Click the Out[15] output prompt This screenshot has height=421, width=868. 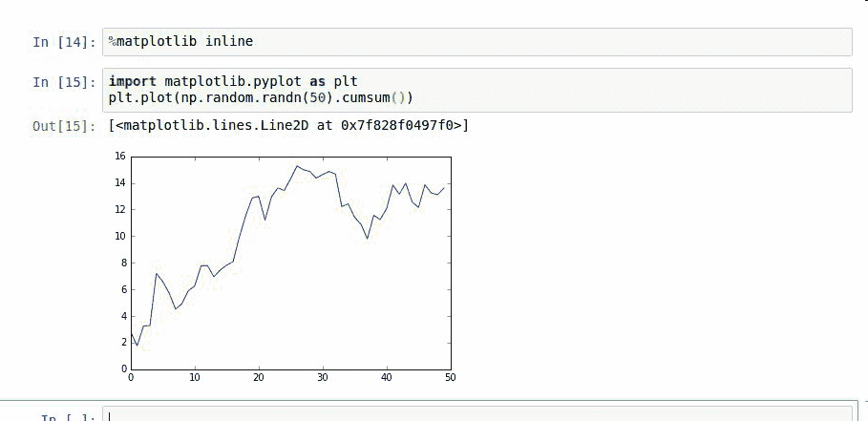[x=64, y=126]
